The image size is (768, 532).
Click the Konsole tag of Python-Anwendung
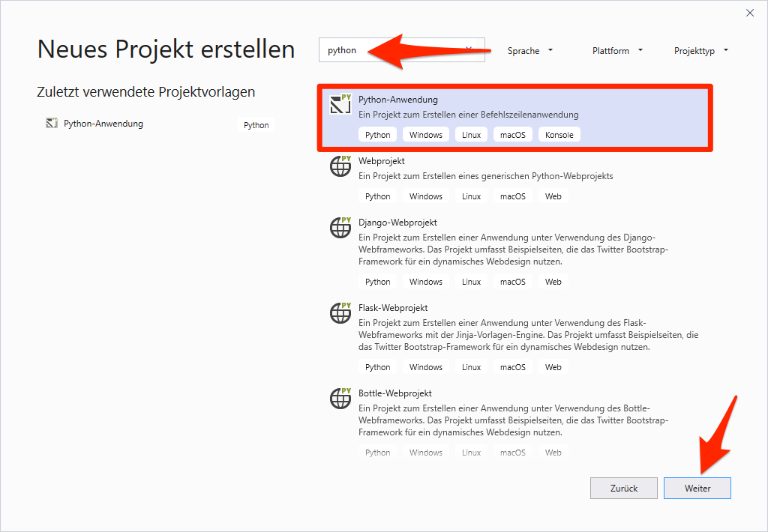tap(559, 135)
